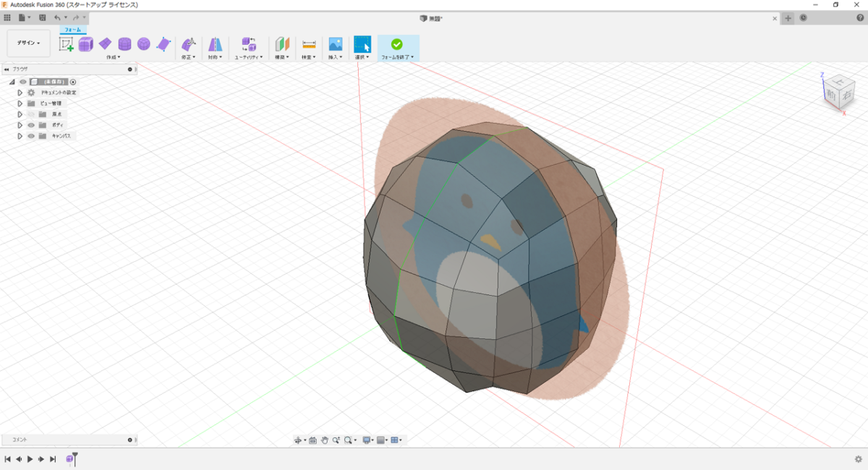Show the hidden 原点 folder
The width and height of the screenshot is (868, 470).
pyautogui.click(x=31, y=114)
